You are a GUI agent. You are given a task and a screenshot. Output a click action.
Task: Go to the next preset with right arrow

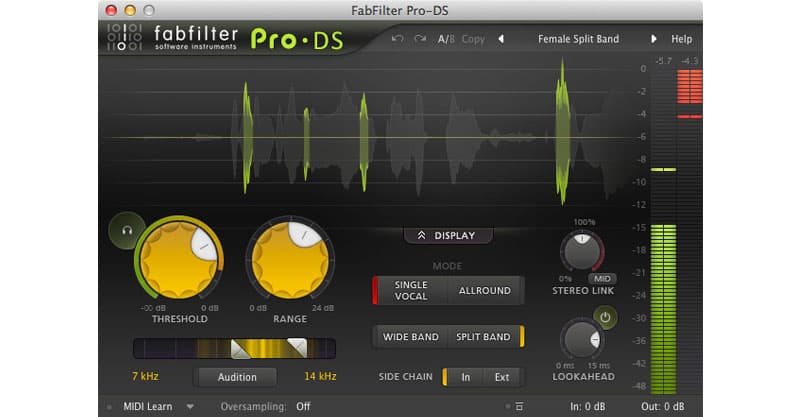(653, 39)
